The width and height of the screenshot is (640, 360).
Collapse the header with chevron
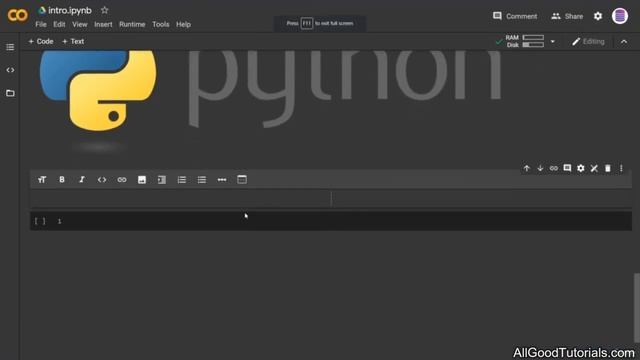click(x=624, y=42)
